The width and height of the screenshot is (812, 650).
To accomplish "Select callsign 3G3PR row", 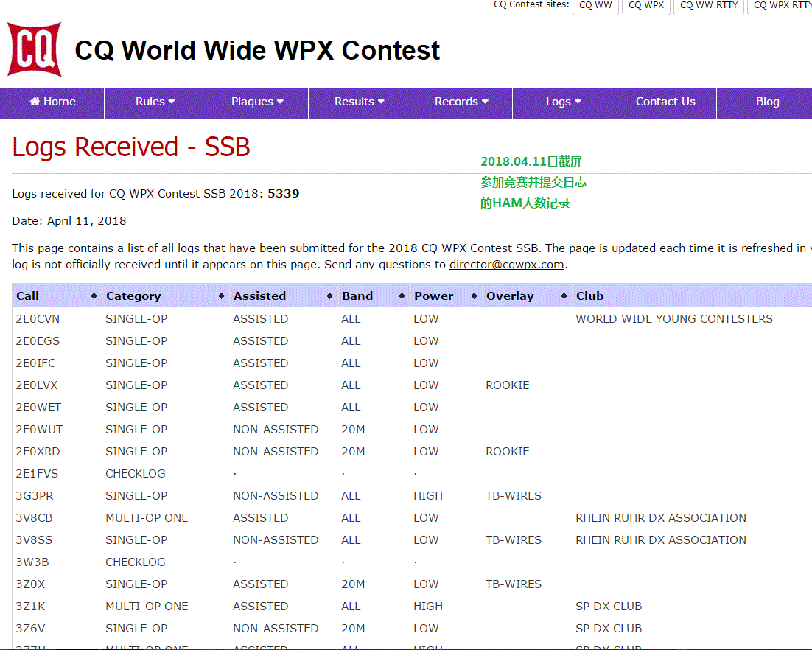I will click(x=35, y=496).
